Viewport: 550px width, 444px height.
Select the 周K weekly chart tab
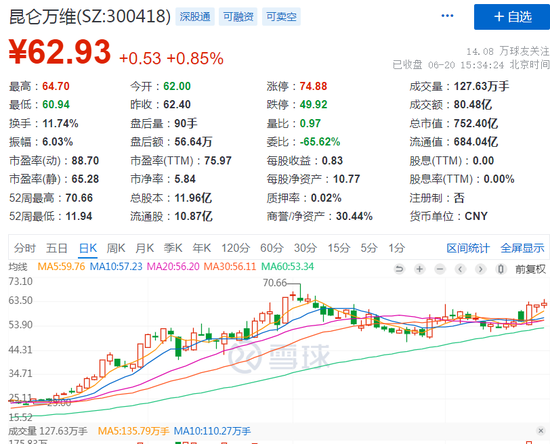point(116,248)
